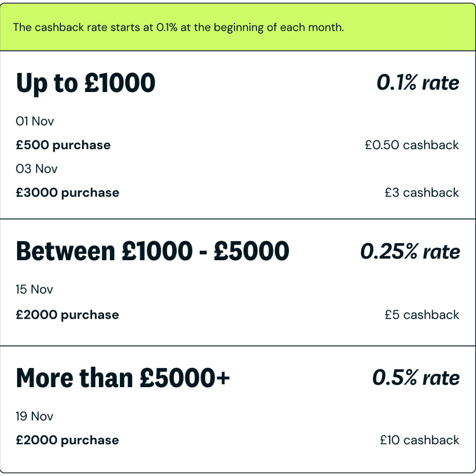
Task: Click the £2000 purchase under 15 Nov
Action: pos(67,315)
